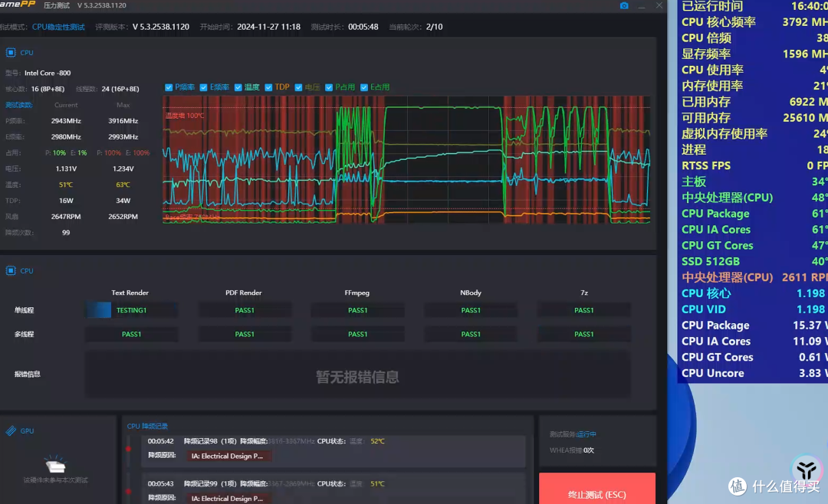The height and width of the screenshot is (504, 828).
Task: Click the 测试服务:运行中 status text
Action: pyautogui.click(x=573, y=434)
